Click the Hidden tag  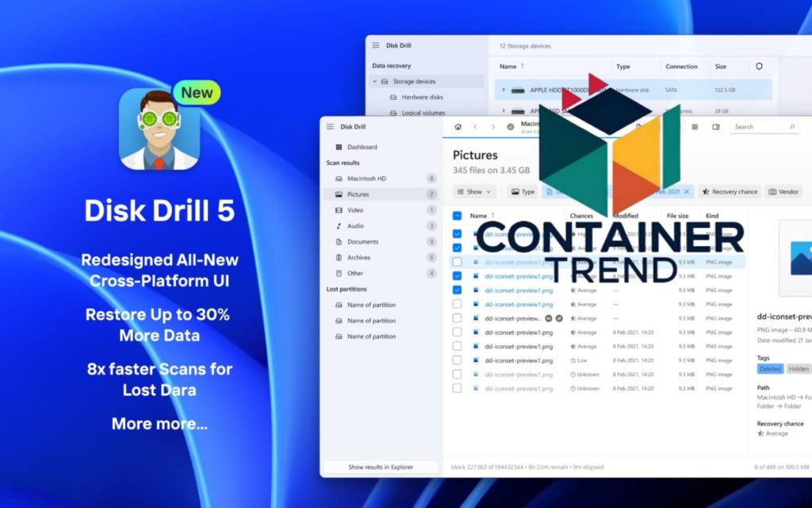pos(799,369)
